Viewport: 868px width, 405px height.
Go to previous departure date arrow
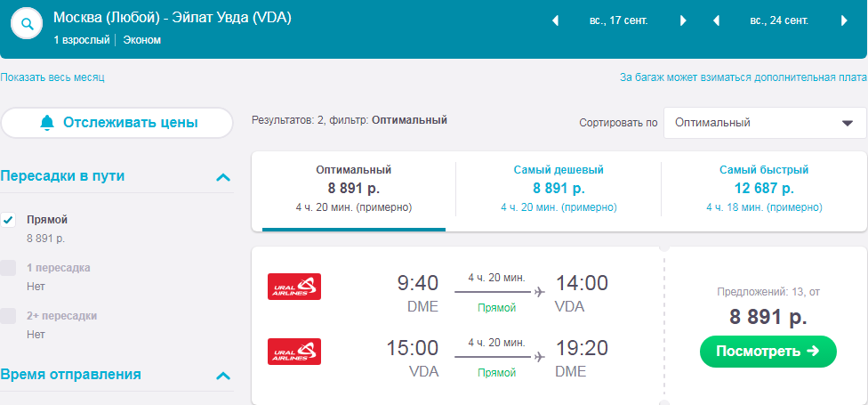[555, 21]
